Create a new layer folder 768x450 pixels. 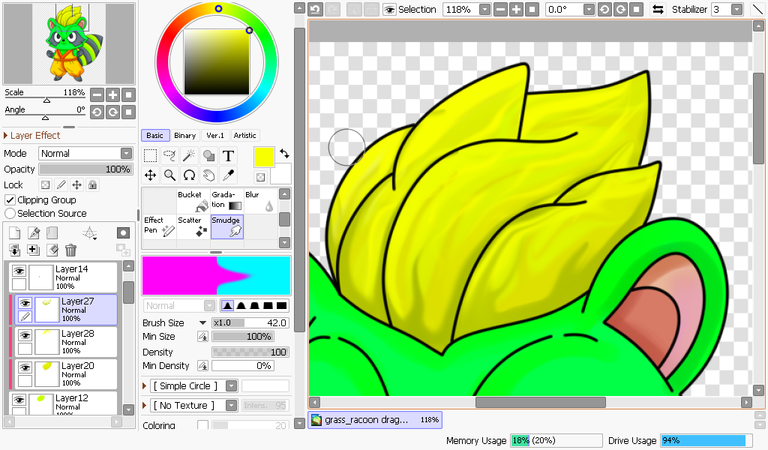point(52,233)
